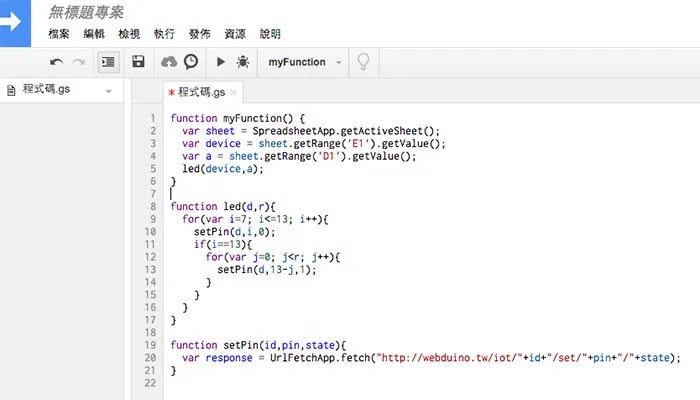Click line number 1 in the gutter
Screen dimensions: 700x400
(x=153, y=118)
